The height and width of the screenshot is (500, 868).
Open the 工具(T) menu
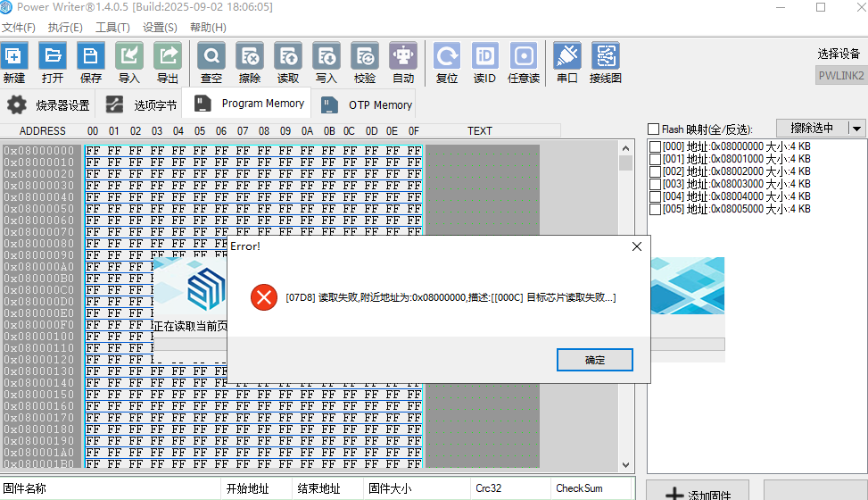[112, 28]
